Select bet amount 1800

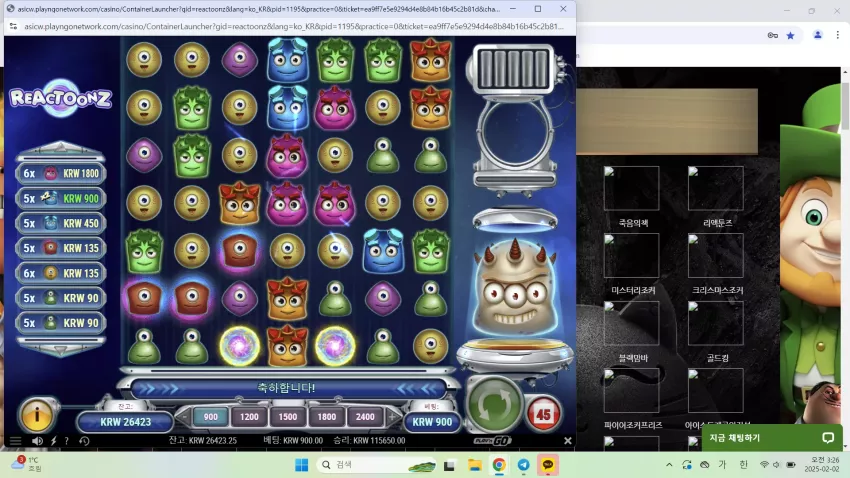pos(326,417)
